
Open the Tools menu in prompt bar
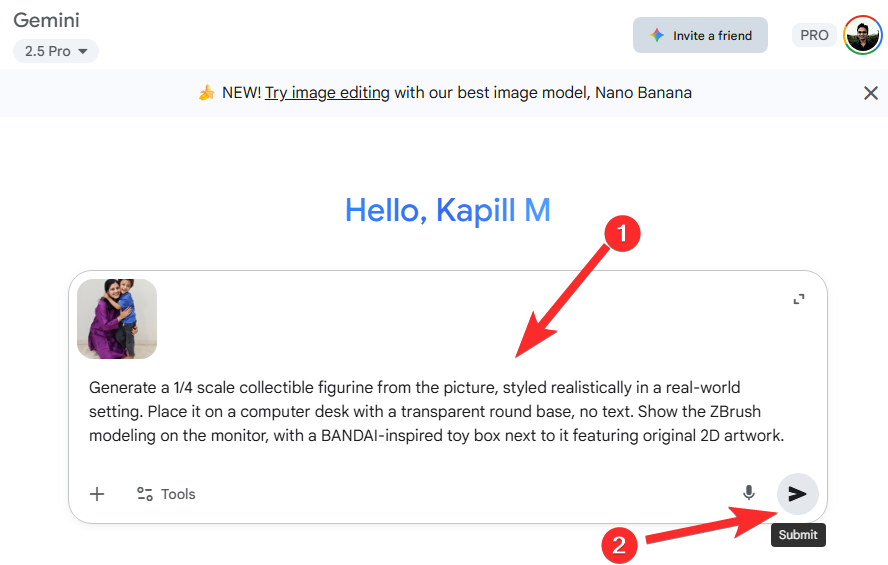pyautogui.click(x=166, y=494)
